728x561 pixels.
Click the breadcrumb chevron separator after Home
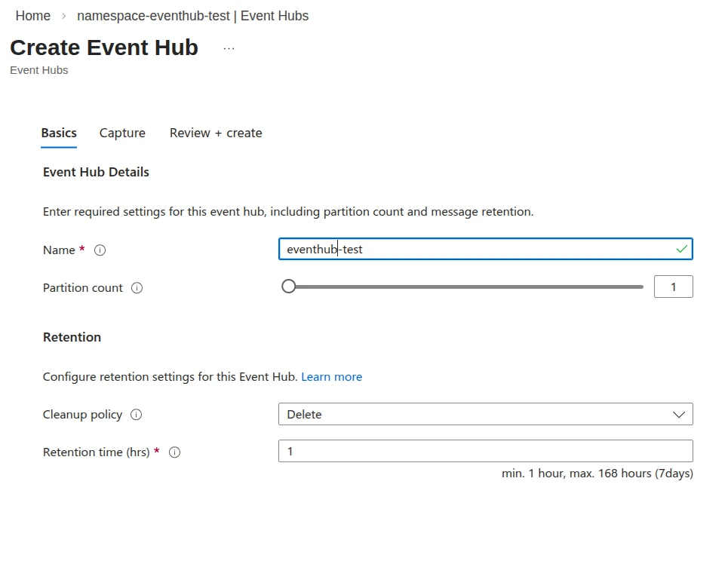[x=64, y=16]
